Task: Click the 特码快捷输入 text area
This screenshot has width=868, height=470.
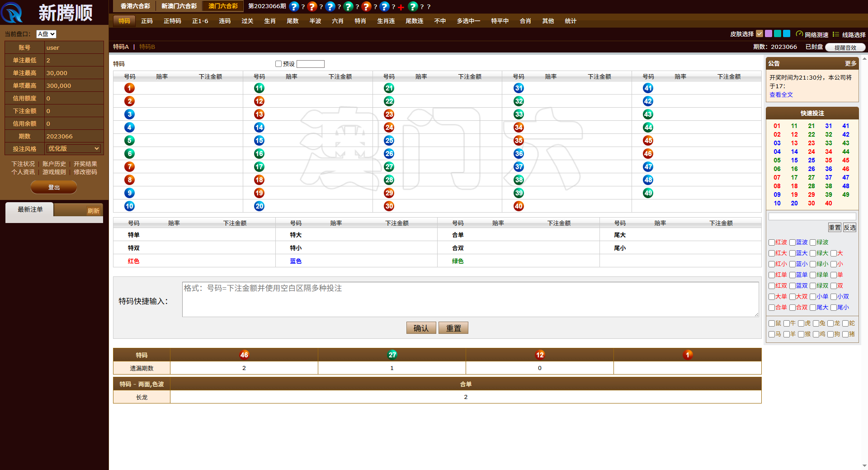Action: click(470, 299)
